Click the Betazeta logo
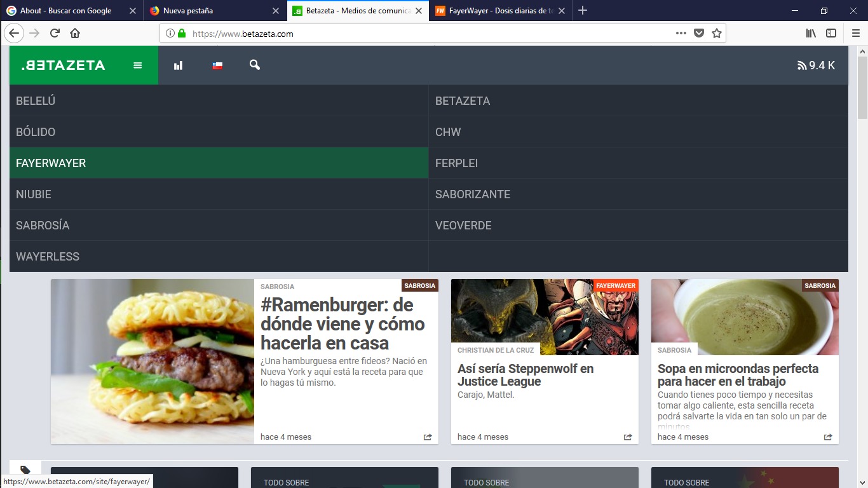Image resolution: width=868 pixels, height=488 pixels. point(63,65)
